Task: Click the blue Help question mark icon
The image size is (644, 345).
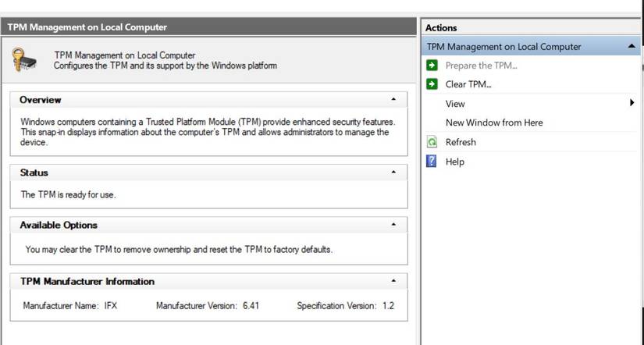Action: click(x=432, y=162)
